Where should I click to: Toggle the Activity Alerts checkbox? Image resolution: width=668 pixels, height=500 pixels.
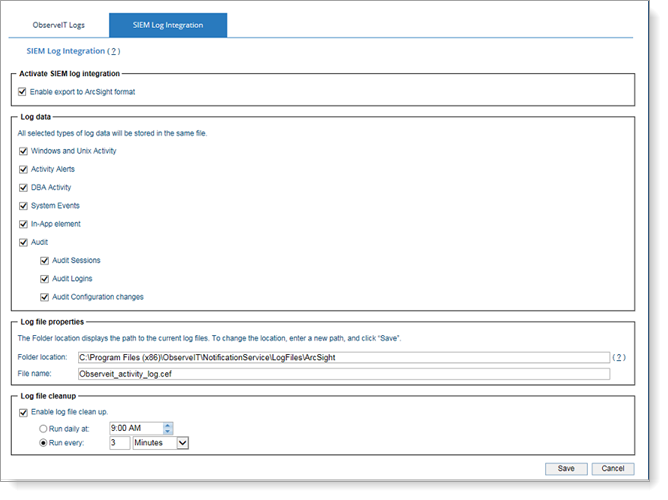(23, 169)
